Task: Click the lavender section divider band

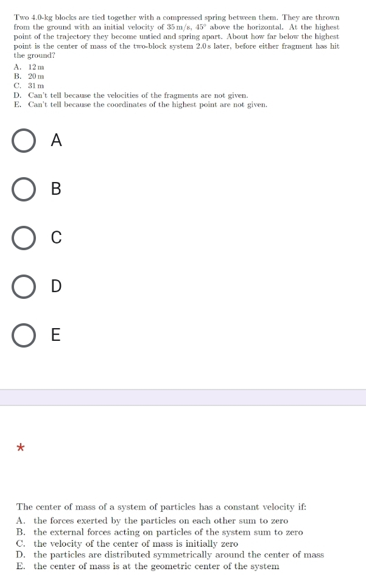Action: click(x=183, y=397)
